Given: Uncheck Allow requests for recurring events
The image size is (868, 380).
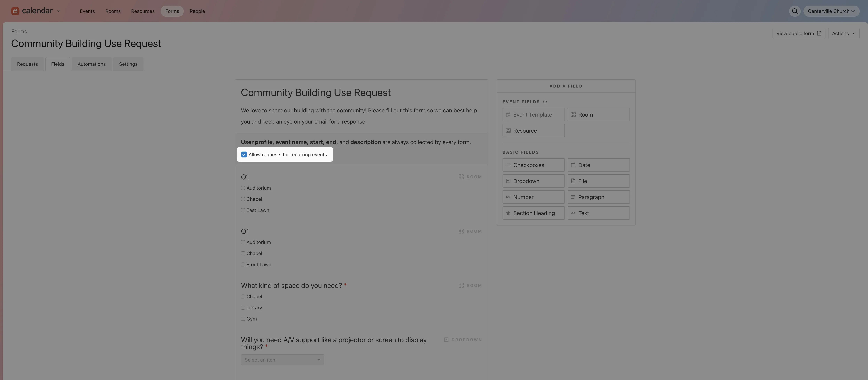Looking at the screenshot, I should tap(244, 155).
